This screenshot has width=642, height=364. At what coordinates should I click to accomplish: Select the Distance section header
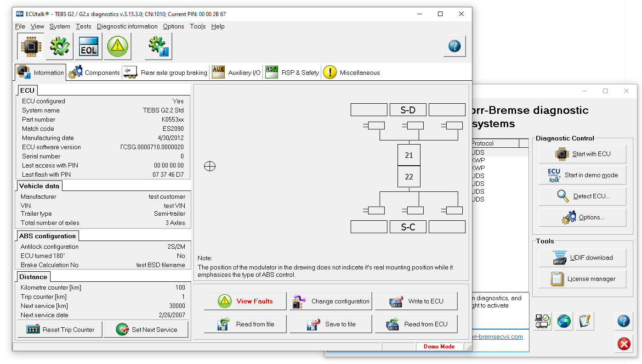[x=33, y=277]
